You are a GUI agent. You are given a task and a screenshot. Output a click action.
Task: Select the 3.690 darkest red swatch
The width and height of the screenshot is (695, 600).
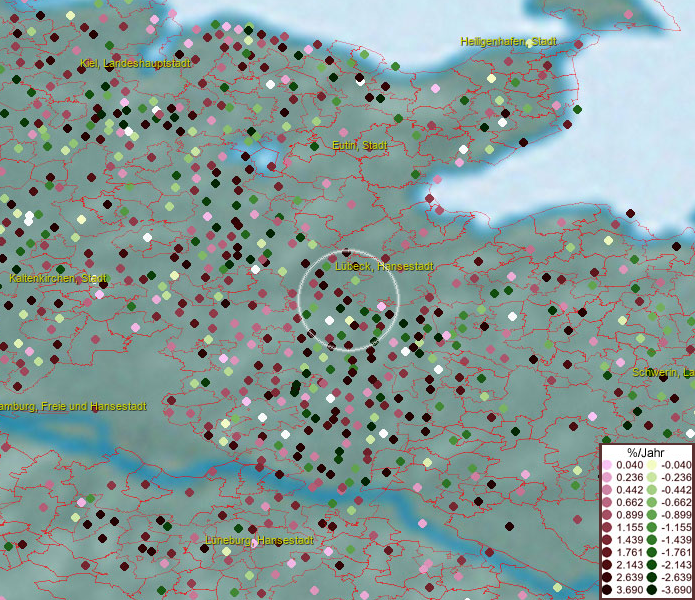tap(607, 590)
